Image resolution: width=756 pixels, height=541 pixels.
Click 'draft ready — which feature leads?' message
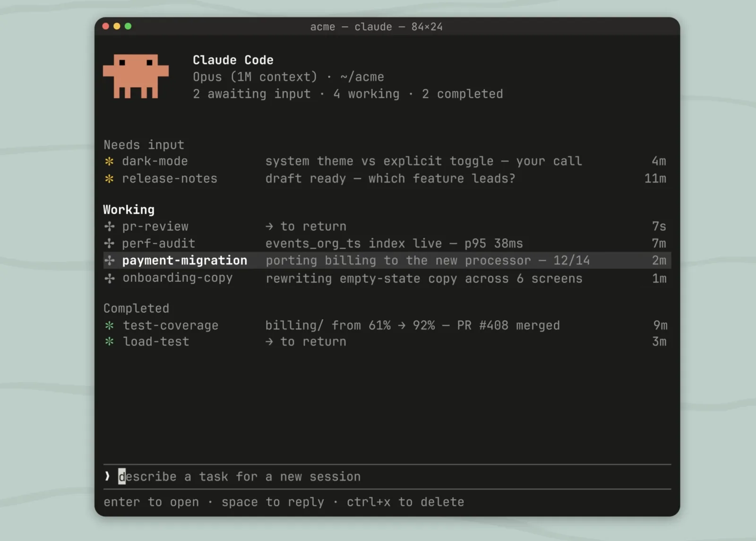click(x=390, y=179)
